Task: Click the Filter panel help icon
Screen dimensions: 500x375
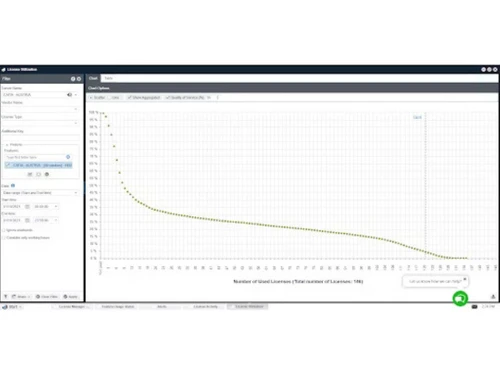Action: [73, 79]
